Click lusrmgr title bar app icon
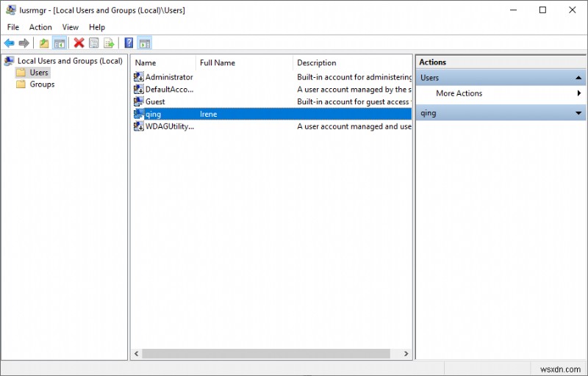The width and height of the screenshot is (588, 376). tap(11, 10)
